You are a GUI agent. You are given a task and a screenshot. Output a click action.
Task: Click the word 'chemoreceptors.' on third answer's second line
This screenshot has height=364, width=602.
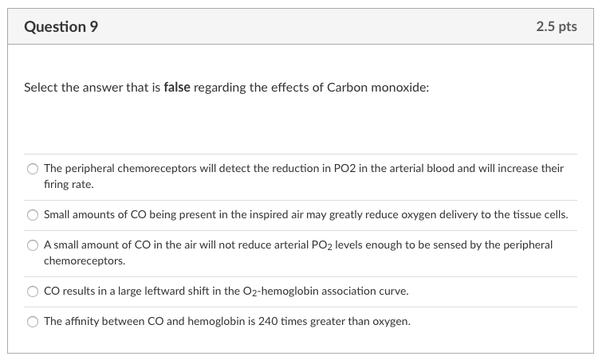pyautogui.click(x=84, y=260)
